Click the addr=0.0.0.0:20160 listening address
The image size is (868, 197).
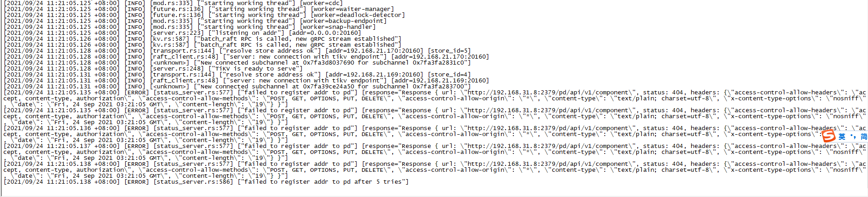click(325, 33)
